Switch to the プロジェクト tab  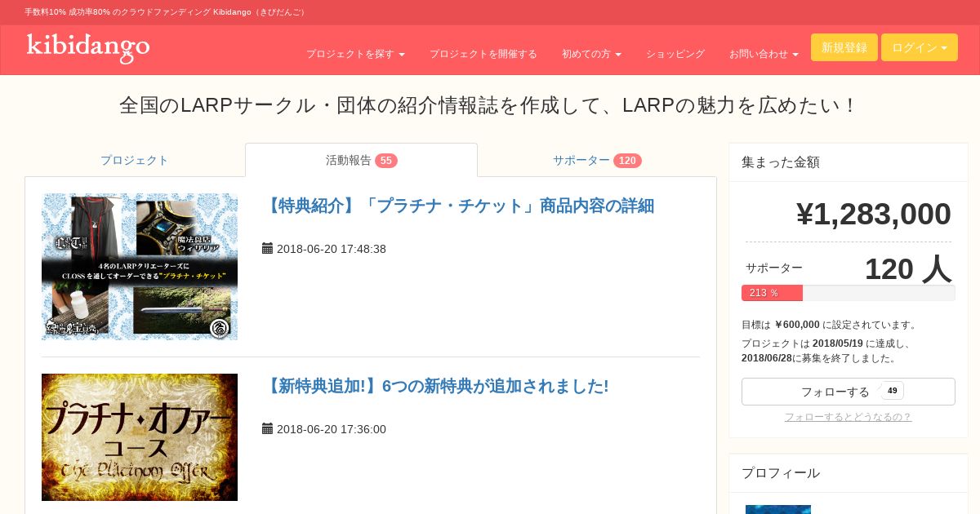135,160
